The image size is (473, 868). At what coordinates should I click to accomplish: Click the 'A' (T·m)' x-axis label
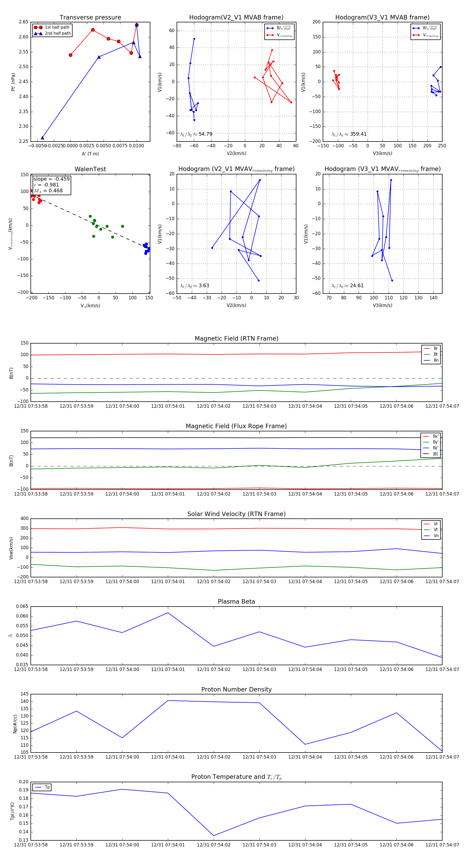[90, 154]
